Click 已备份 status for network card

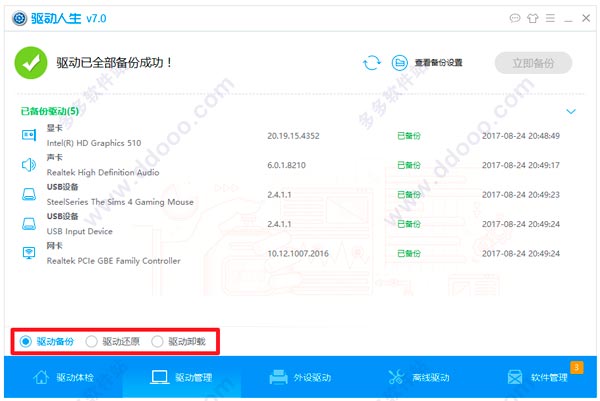click(409, 254)
